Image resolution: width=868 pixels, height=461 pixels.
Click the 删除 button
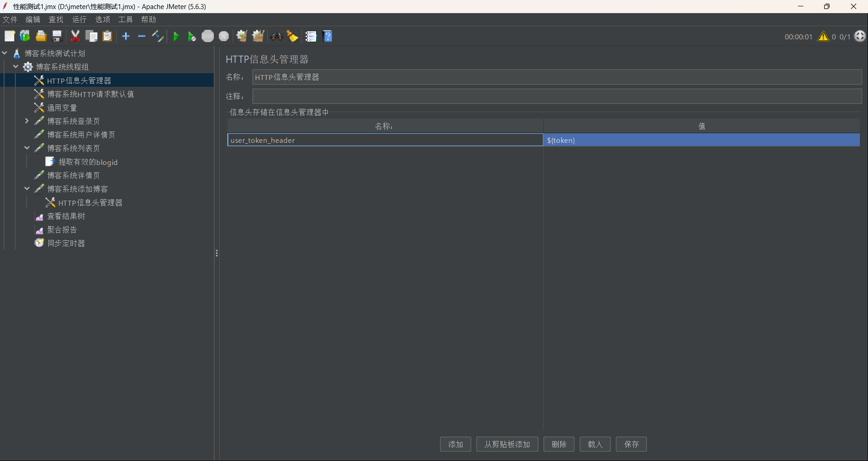click(559, 444)
